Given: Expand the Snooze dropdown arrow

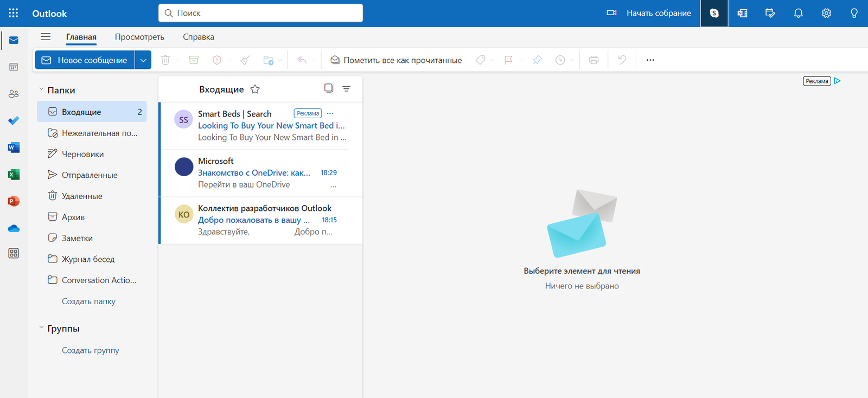Looking at the screenshot, I should tap(572, 60).
